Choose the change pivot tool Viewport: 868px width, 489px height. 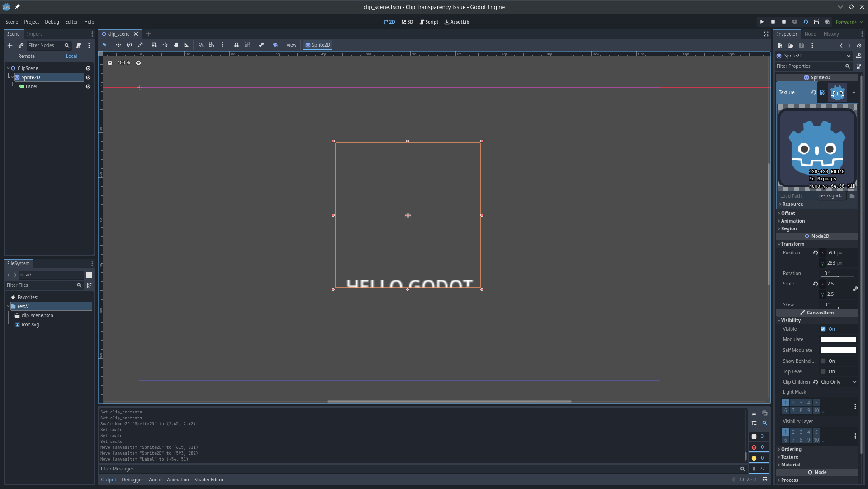tap(165, 45)
